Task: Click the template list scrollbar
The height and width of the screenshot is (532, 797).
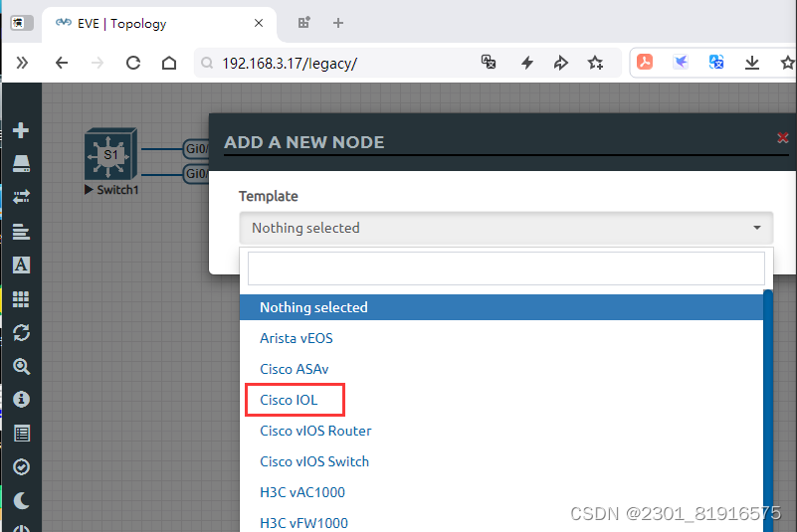Action: (768, 411)
